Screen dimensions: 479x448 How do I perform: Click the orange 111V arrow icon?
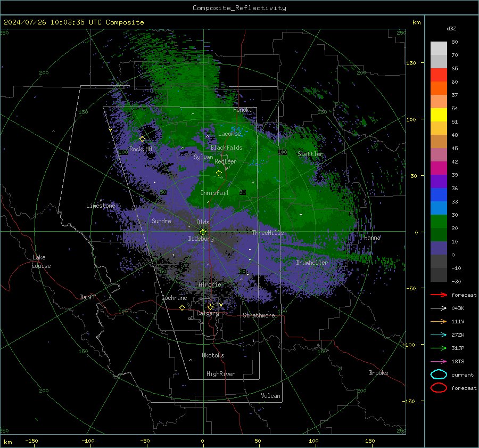439,321
